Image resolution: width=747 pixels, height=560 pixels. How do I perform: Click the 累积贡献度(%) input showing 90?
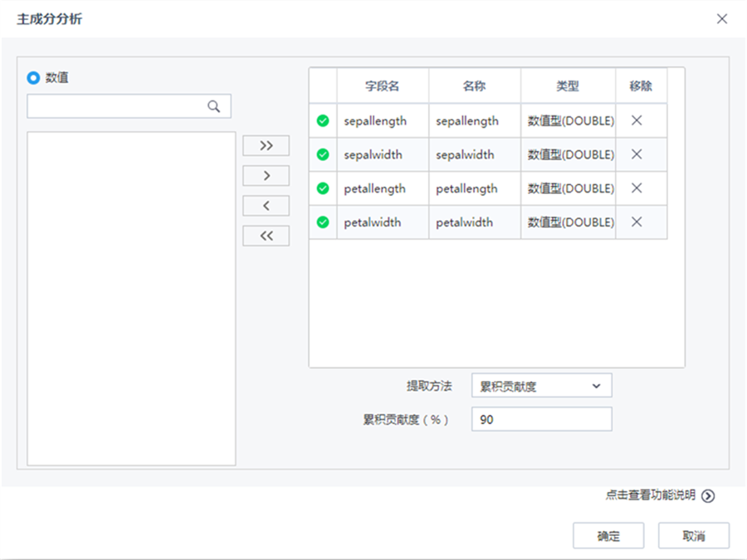tap(539, 419)
